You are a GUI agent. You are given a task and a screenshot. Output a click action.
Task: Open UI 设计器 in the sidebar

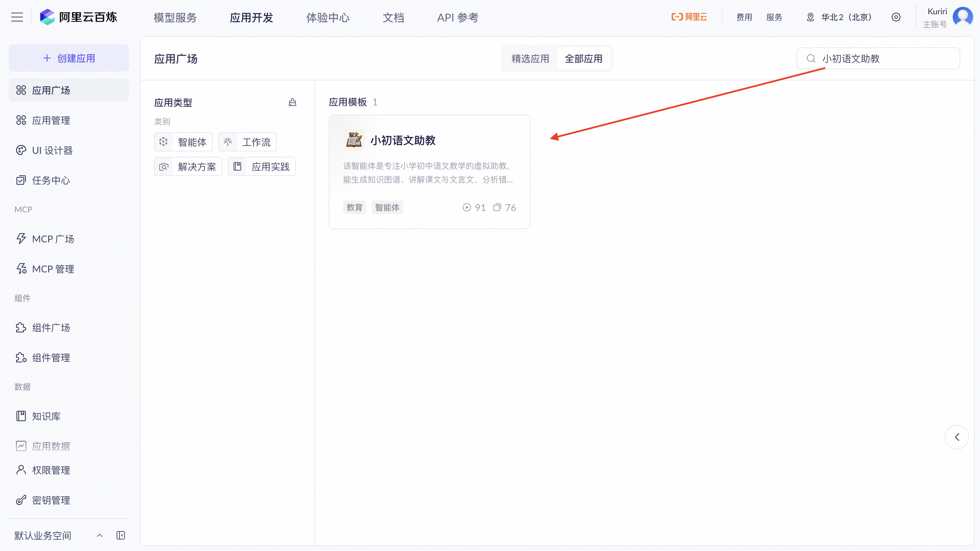52,150
